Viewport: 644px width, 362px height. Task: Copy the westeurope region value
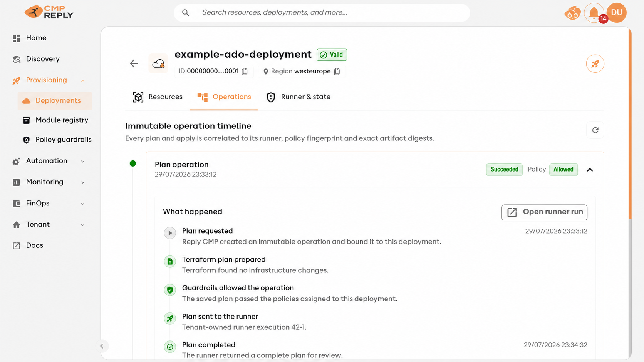[337, 72]
